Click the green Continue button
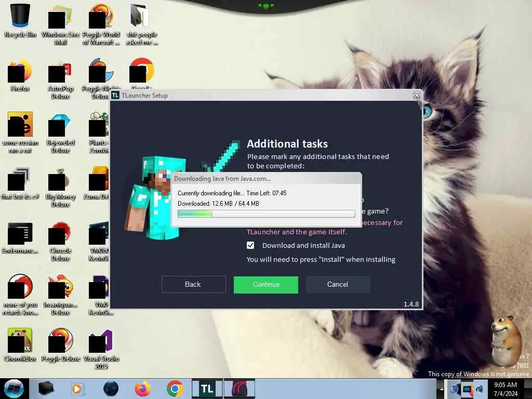532x399 pixels. pos(266,284)
